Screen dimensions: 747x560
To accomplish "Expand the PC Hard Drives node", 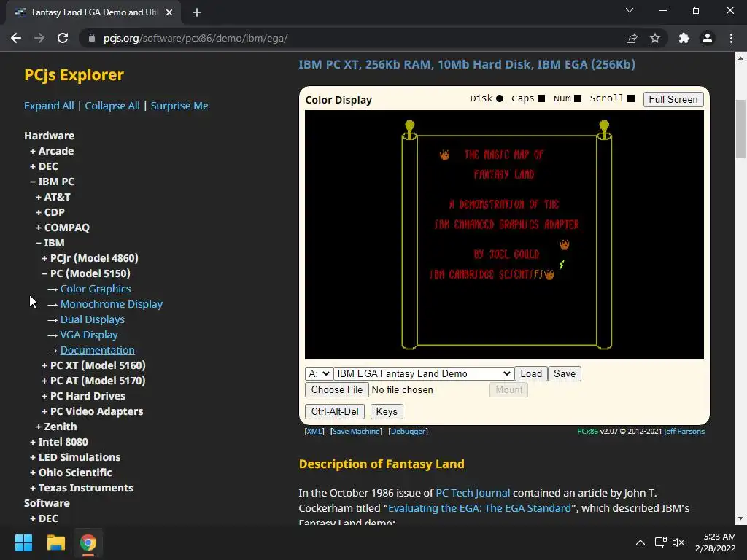I will point(83,396).
